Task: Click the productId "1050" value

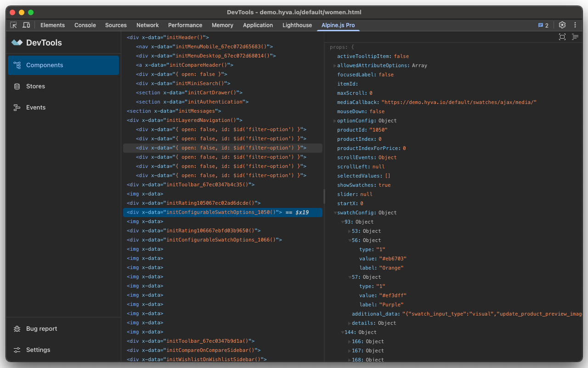Action: click(x=378, y=130)
